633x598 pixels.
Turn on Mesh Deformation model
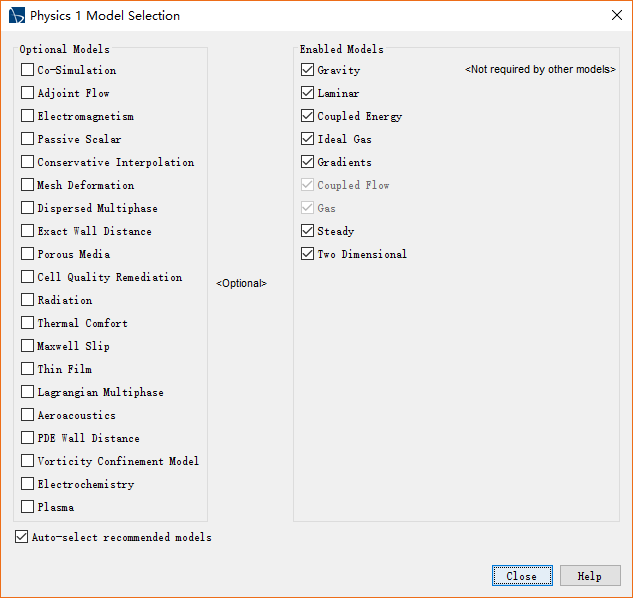click(x=28, y=185)
